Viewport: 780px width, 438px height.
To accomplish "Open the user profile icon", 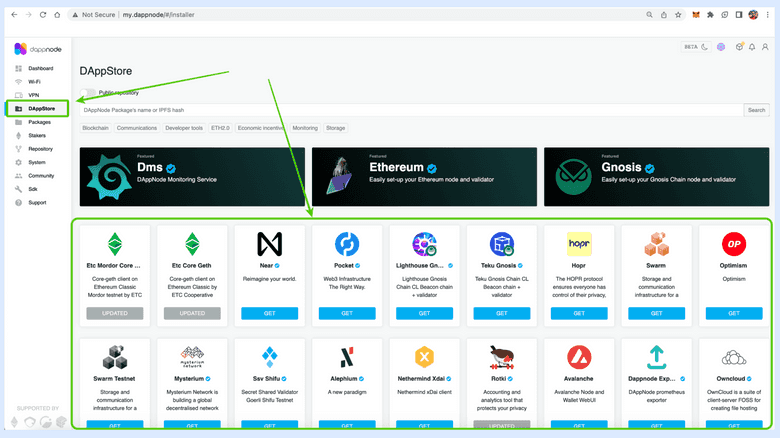I will pos(765,47).
